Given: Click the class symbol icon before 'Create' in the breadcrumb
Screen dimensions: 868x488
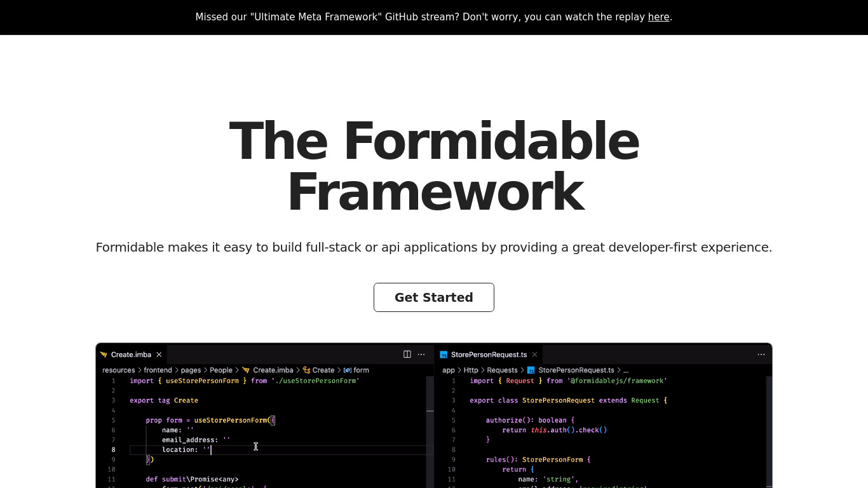Looking at the screenshot, I should [306, 370].
